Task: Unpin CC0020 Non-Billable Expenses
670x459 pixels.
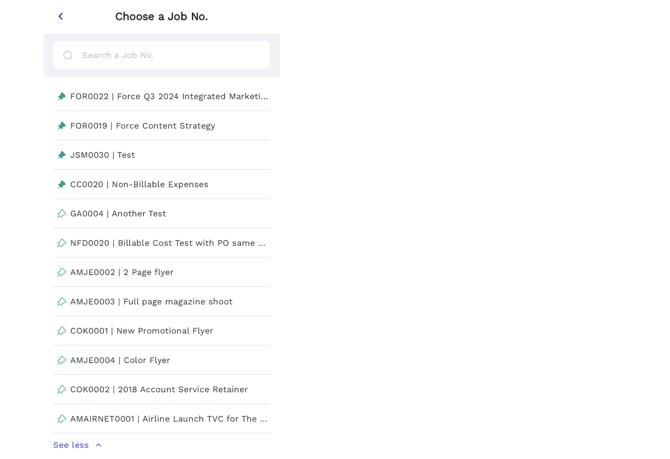Action: click(x=62, y=184)
